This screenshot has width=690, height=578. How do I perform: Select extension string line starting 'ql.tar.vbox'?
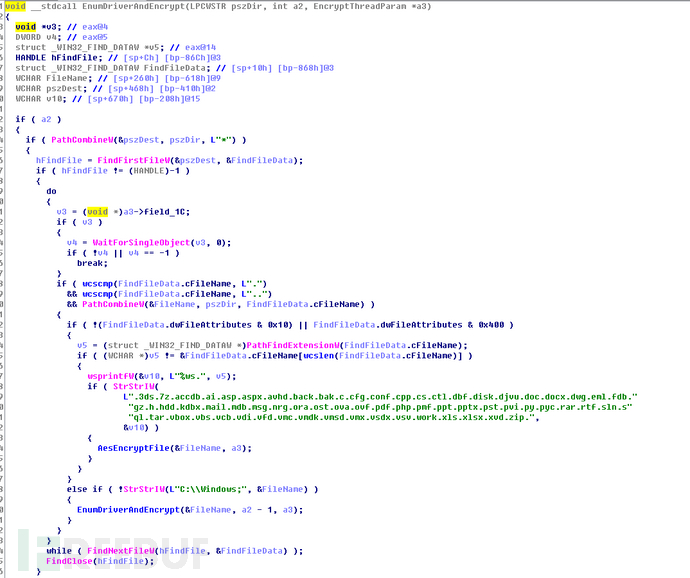pyautogui.click(x=334, y=417)
